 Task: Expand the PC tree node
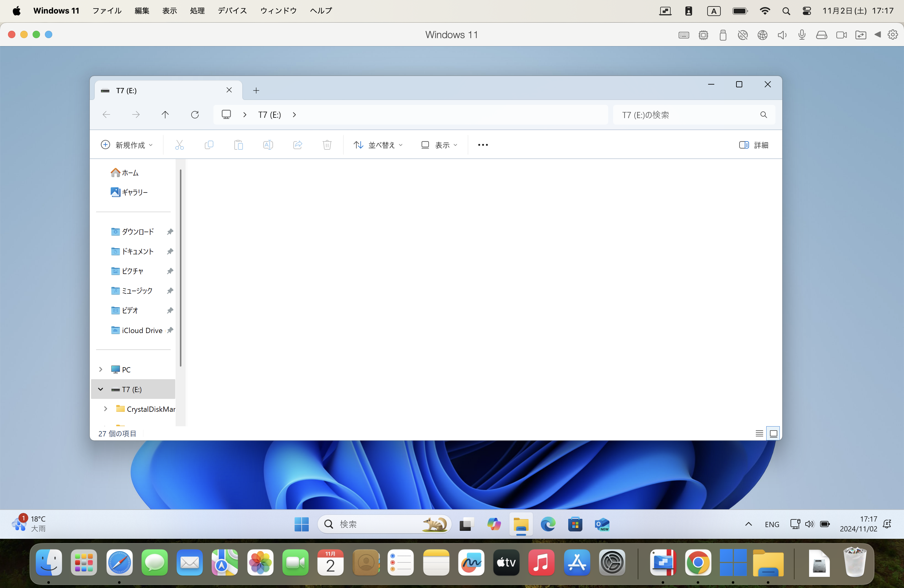101,369
